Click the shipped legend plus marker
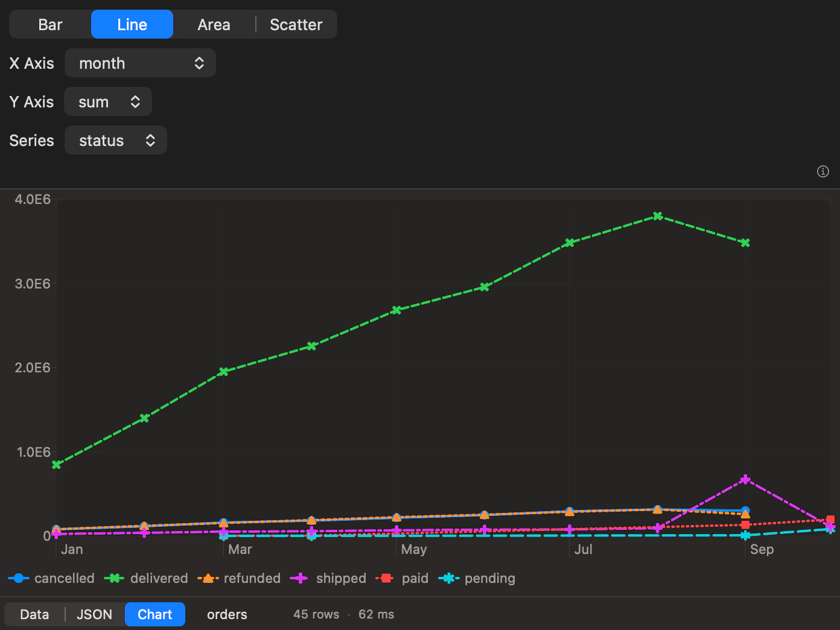840x630 pixels. tap(299, 578)
